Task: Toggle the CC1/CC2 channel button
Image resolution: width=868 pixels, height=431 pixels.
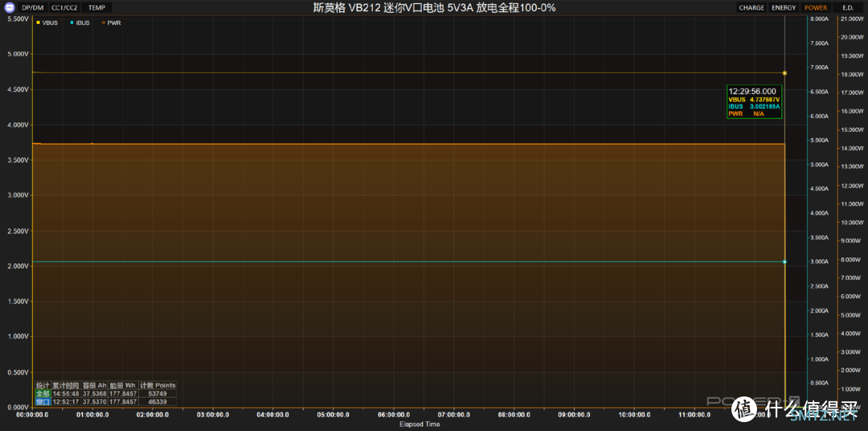Action: click(64, 8)
